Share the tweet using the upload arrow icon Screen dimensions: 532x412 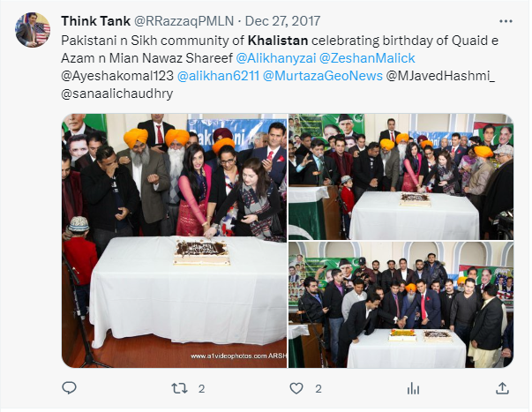(503, 388)
